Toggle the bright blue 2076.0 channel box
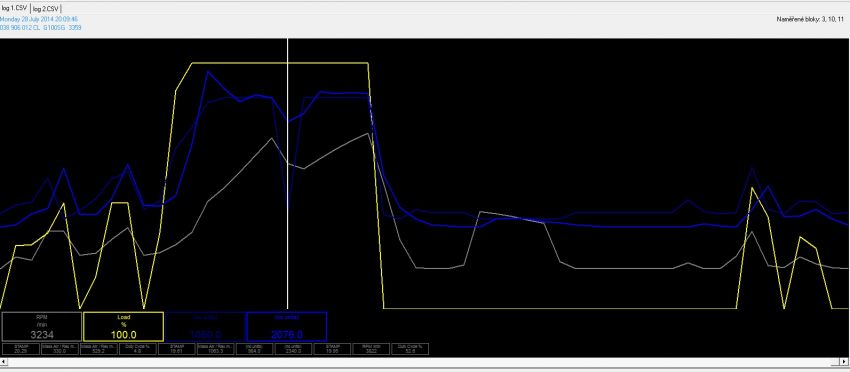The height and width of the screenshot is (372, 850). point(287,326)
